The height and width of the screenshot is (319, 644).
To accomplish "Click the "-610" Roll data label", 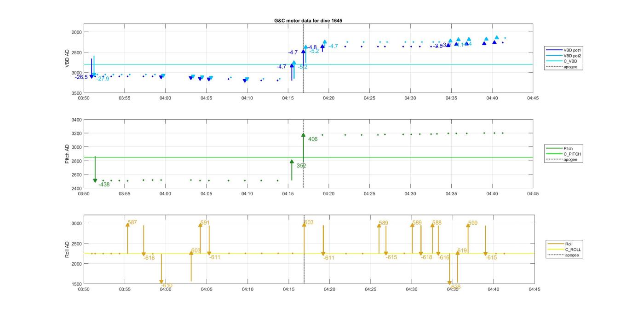I will [x=167, y=286].
